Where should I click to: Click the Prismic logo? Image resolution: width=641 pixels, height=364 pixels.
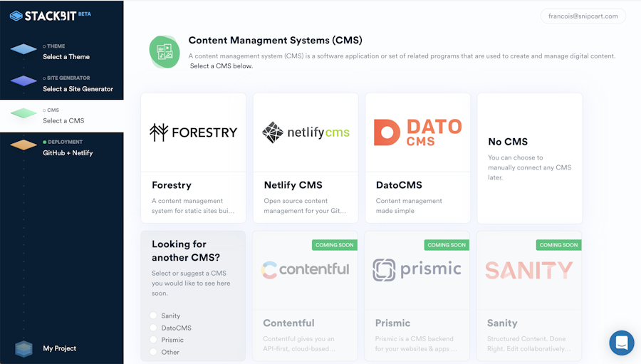coord(417,269)
